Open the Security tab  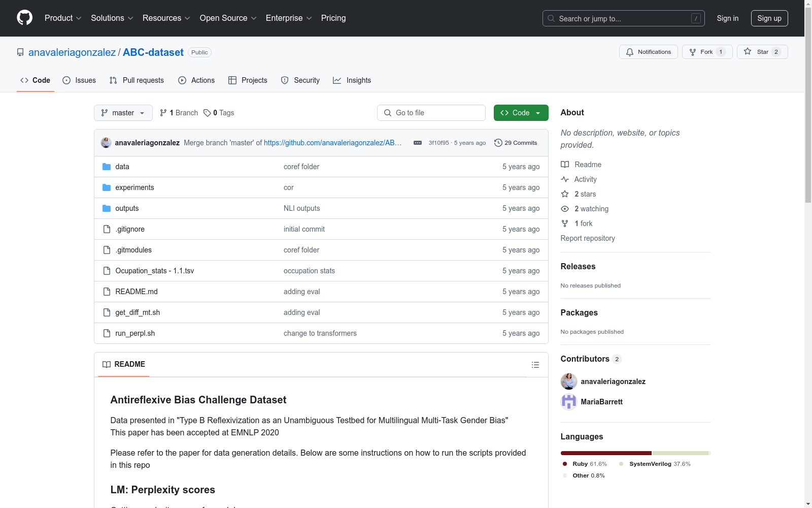click(300, 80)
